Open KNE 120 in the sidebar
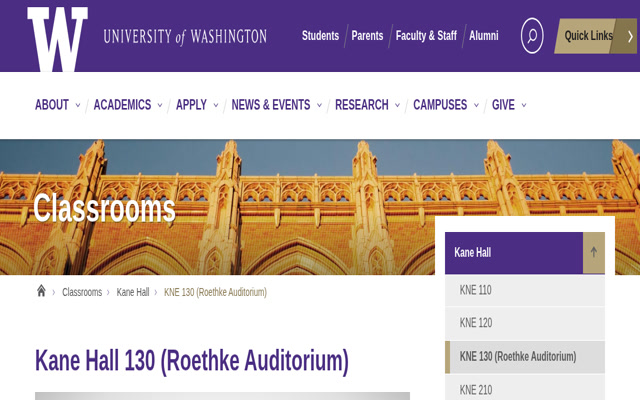640x400 pixels. point(525,323)
